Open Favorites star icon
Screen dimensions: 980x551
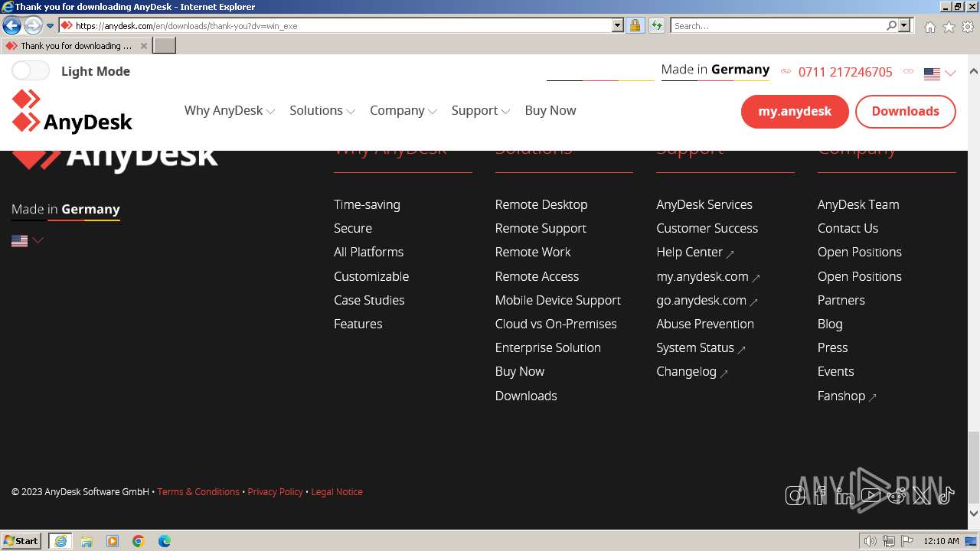tap(949, 27)
